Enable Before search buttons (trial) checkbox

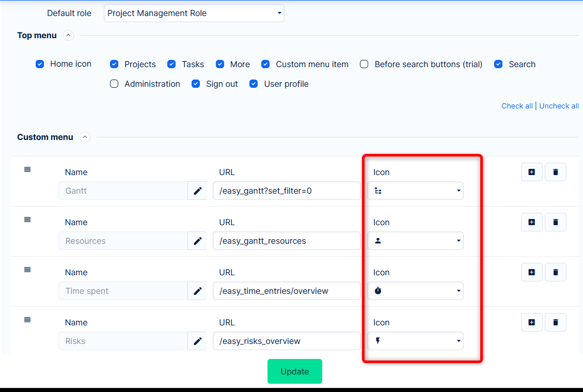pos(364,64)
